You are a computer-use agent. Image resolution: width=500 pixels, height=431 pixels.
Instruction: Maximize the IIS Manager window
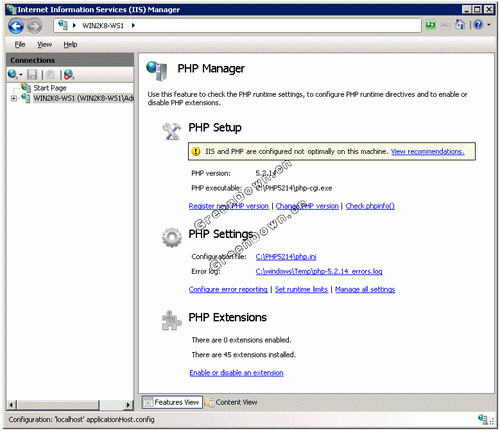click(x=478, y=9)
